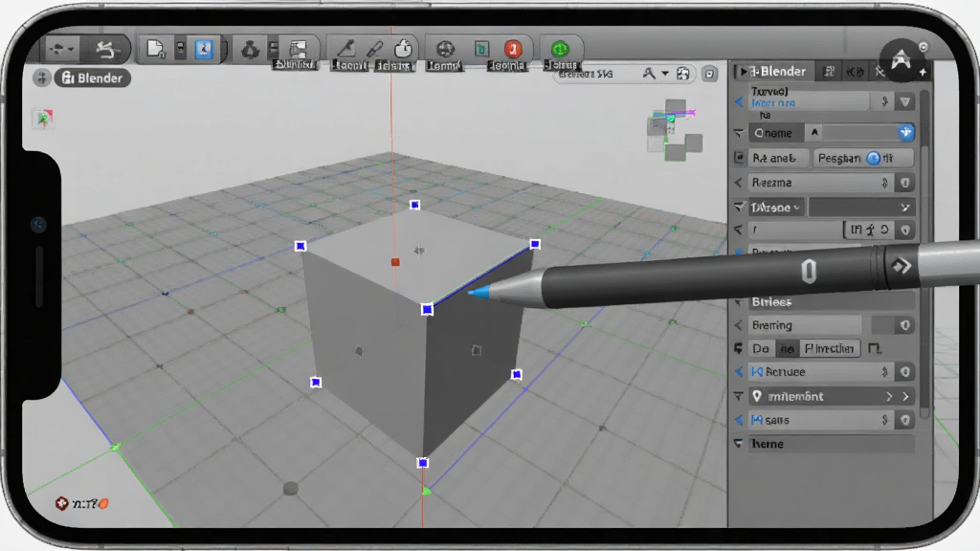
Task: Click the pencil icon in top toolbar
Action: 375,48
